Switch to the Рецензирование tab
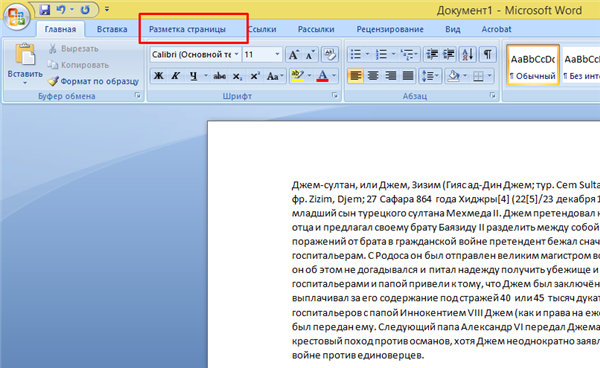This screenshot has height=368, width=600. click(390, 29)
